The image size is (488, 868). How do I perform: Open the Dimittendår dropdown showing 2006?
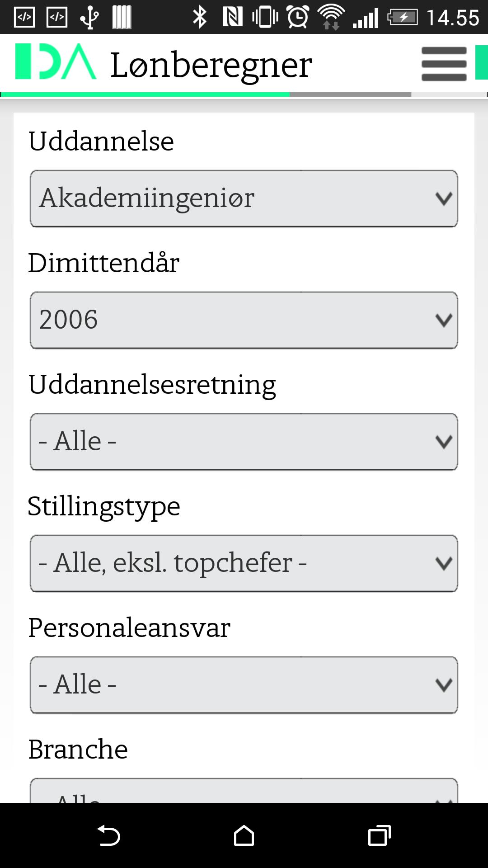[244, 320]
